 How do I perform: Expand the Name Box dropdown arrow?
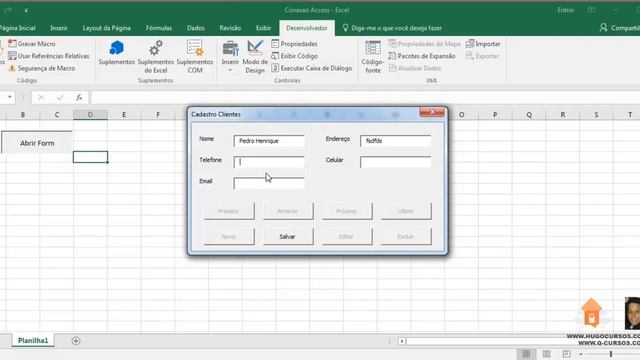tap(9, 97)
